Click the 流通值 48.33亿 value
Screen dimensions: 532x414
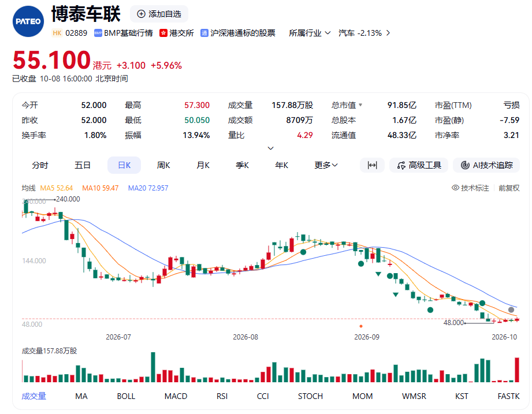401,135
